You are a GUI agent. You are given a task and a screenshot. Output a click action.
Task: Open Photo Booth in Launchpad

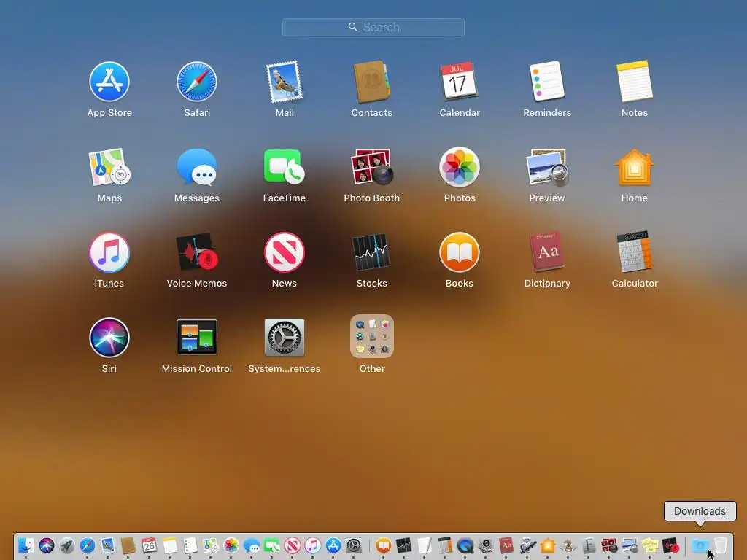tap(371, 167)
